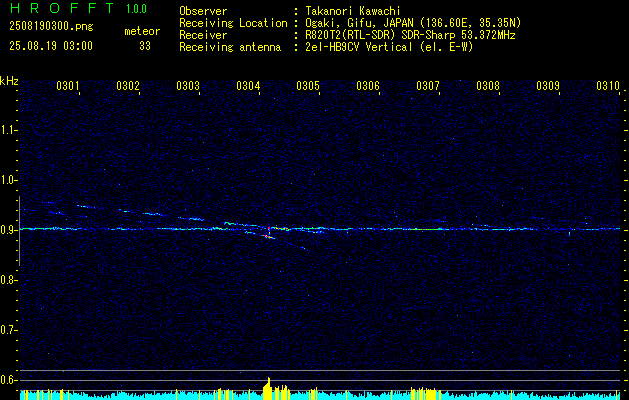
Task: Click the 0.9 kHz axis label
Action: coord(8,230)
